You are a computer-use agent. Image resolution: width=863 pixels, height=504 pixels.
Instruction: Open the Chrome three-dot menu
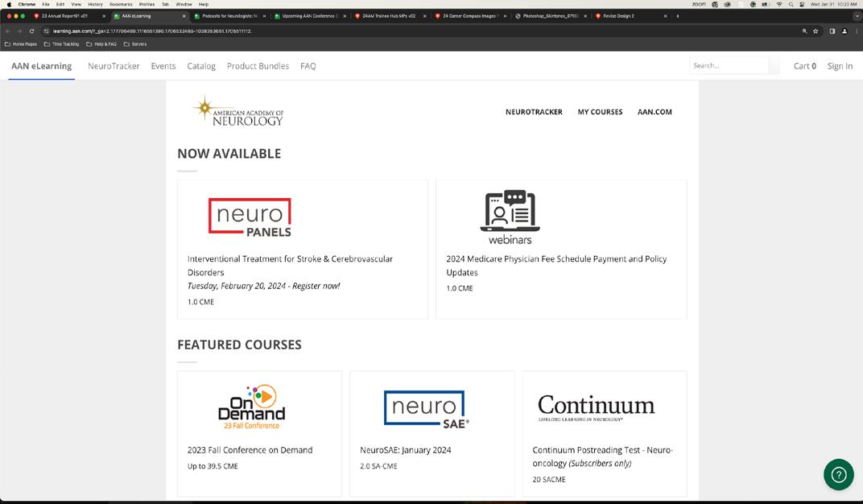point(857,31)
